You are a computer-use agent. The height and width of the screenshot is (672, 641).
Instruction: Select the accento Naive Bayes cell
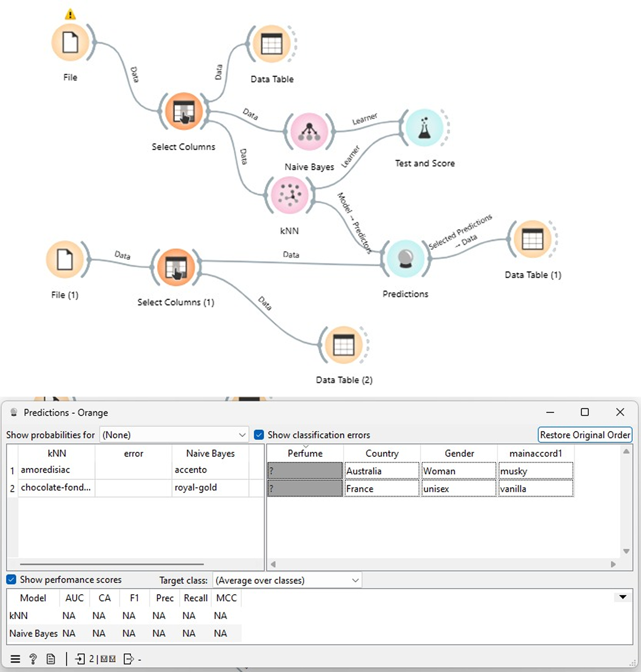click(x=210, y=470)
